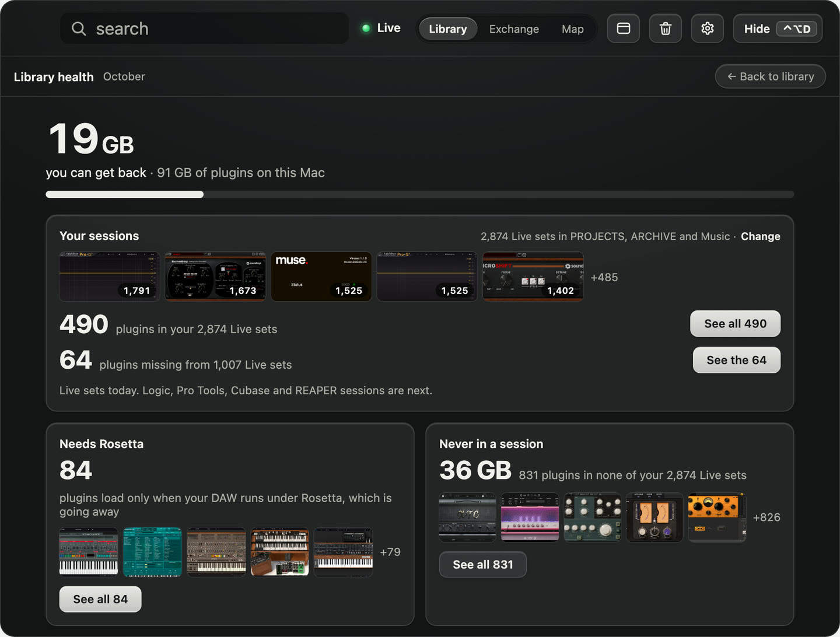This screenshot has height=637, width=840.
Task: Focus the search field
Action: 204,29
